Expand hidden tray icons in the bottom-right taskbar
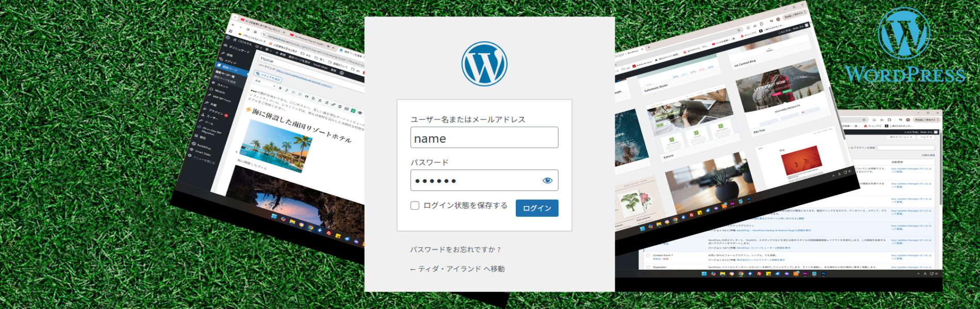Screen dimensions: 980x309 click(x=918, y=273)
